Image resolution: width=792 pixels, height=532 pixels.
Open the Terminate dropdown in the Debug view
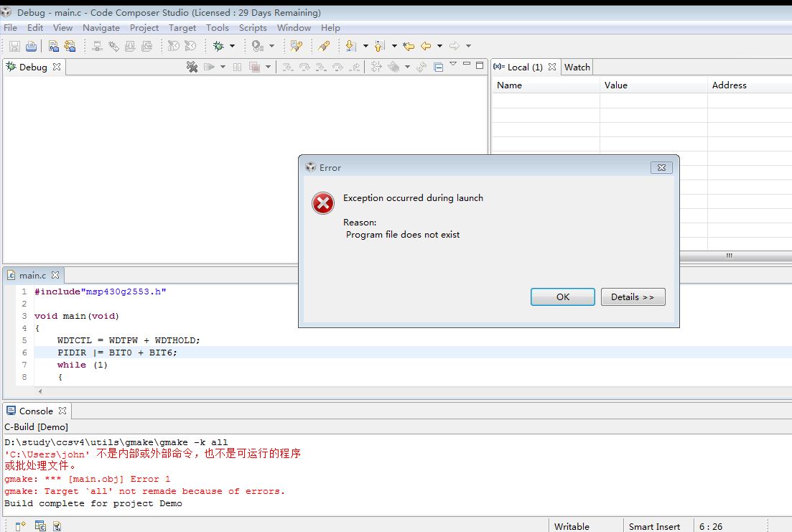tap(269, 67)
